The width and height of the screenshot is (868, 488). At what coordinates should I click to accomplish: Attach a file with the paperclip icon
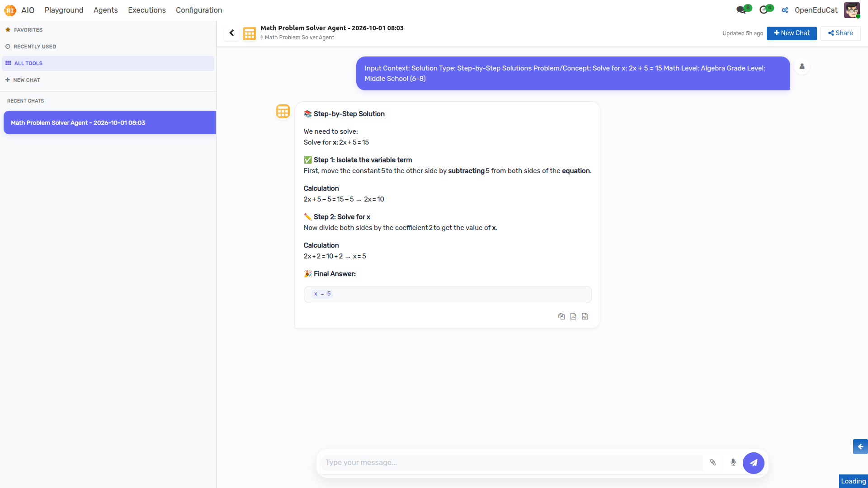(x=713, y=462)
